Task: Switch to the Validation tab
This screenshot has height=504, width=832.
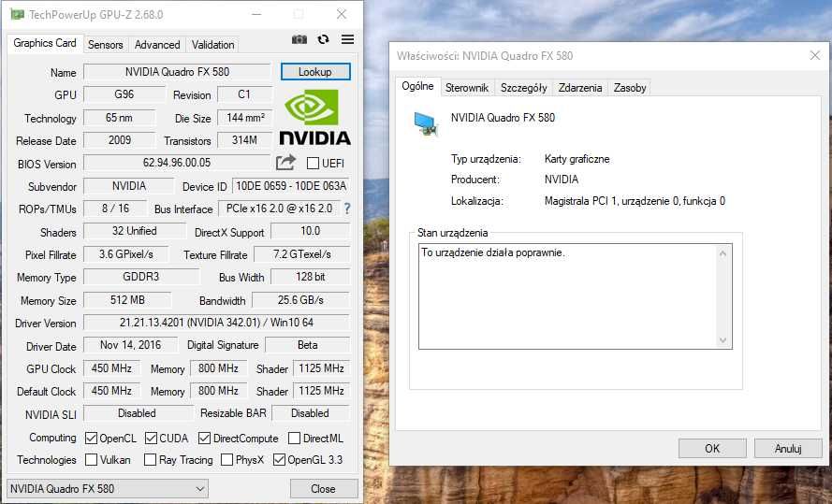Action: 212,45
